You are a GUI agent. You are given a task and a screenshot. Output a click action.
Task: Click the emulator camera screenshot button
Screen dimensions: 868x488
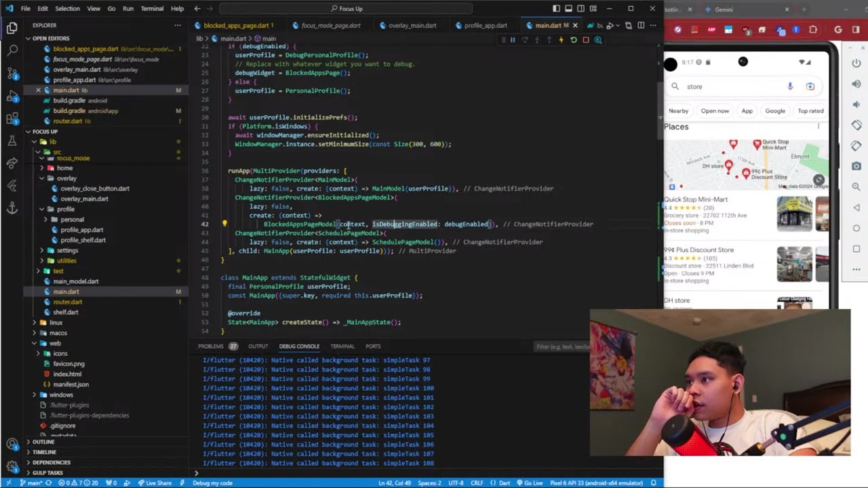[856, 166]
